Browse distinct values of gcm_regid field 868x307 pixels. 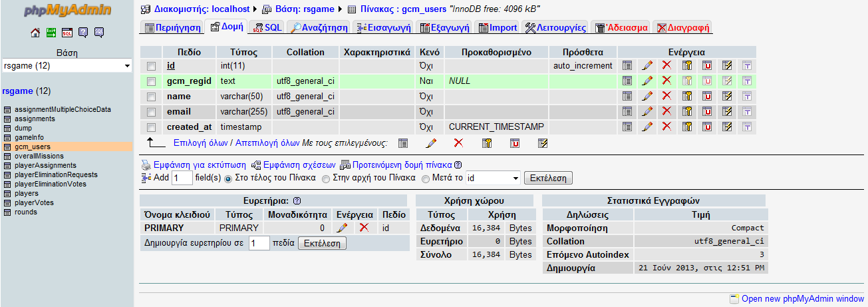point(627,81)
